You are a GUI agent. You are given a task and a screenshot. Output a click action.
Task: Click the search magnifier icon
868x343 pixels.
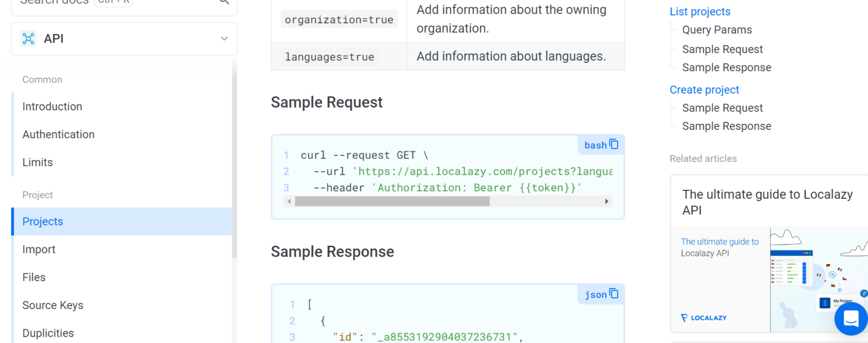pos(224,2)
